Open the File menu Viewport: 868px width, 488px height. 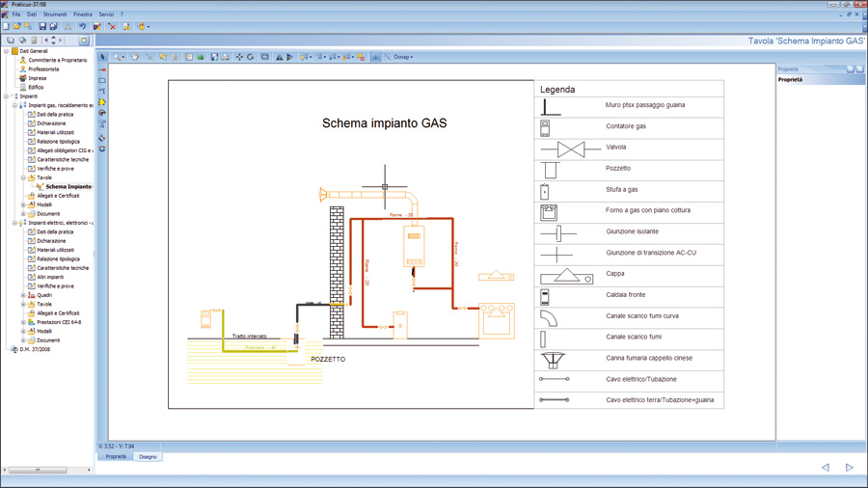coord(16,14)
